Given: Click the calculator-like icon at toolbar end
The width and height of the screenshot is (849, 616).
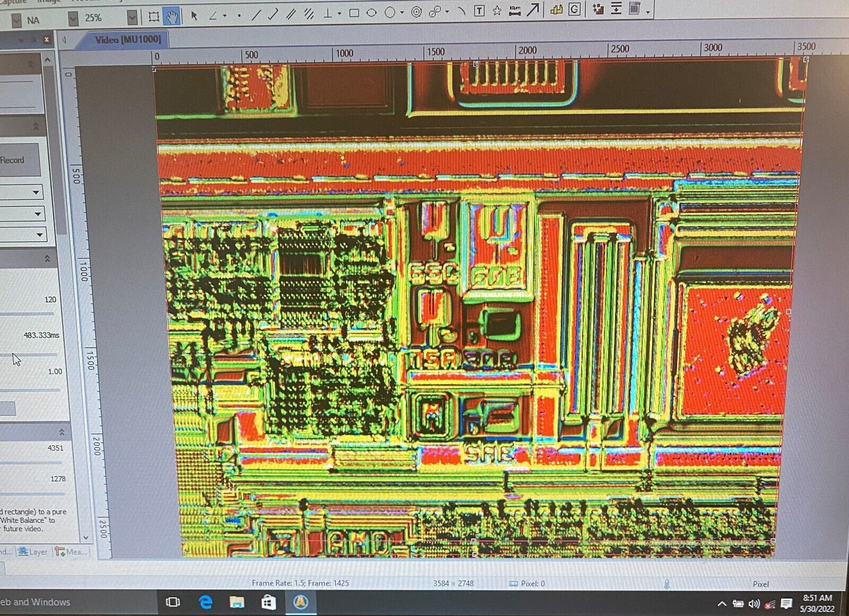Looking at the screenshot, I should click(634, 8).
